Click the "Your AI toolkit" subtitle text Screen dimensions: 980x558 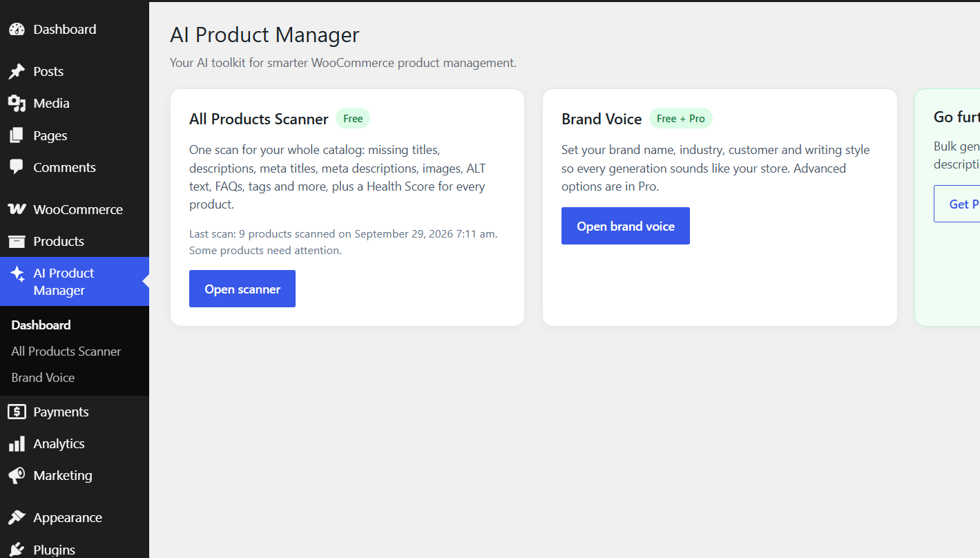coord(343,63)
